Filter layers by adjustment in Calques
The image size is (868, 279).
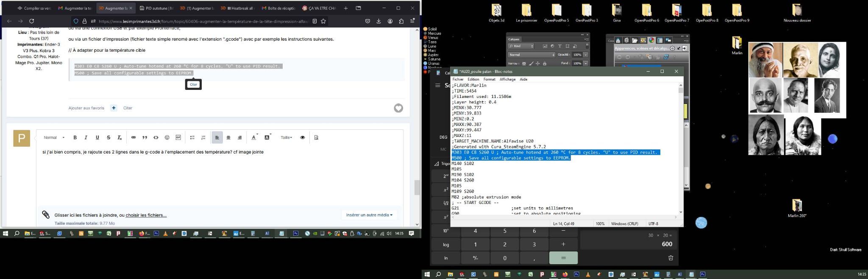point(552,46)
